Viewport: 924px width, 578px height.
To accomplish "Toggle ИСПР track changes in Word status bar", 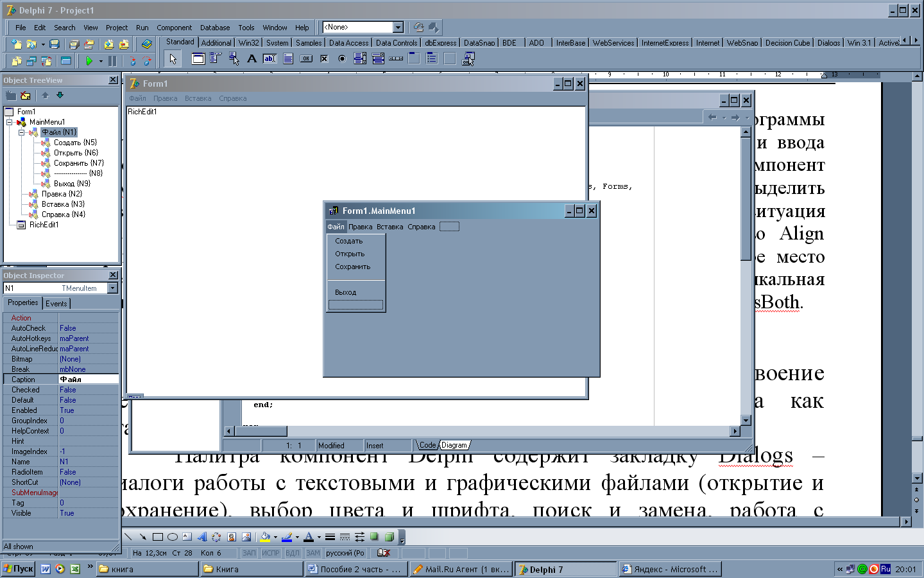I will coord(270,553).
